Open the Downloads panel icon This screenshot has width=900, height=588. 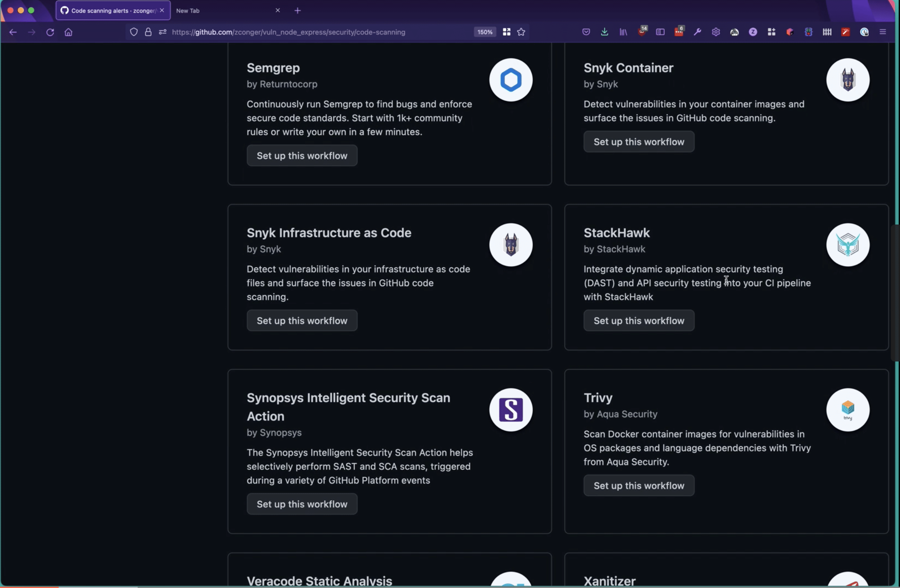(605, 32)
